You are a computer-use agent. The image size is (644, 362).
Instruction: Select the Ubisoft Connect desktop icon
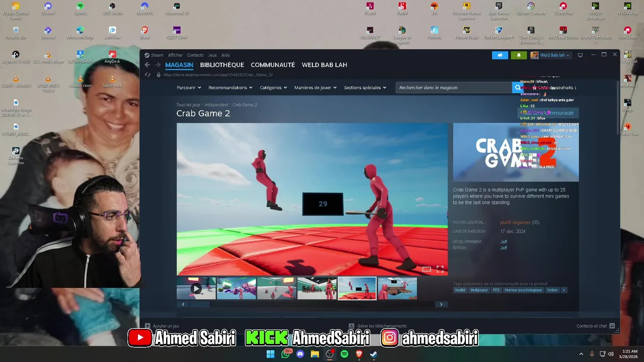click(x=531, y=9)
